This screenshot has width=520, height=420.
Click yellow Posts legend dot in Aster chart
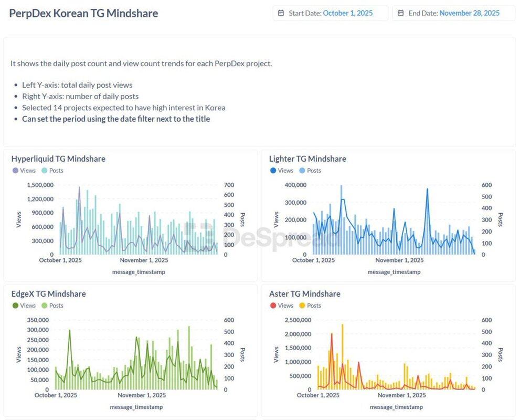point(301,306)
